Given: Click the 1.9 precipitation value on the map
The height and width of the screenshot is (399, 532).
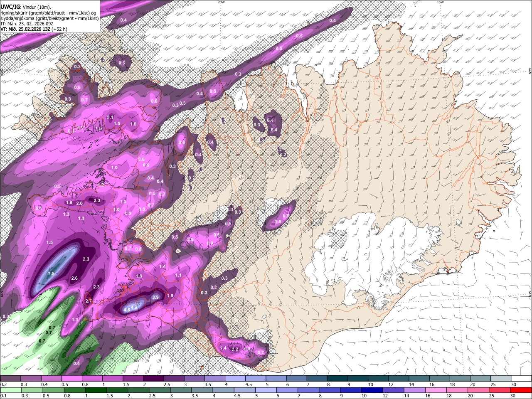Looking at the screenshot, I should tap(170, 296).
